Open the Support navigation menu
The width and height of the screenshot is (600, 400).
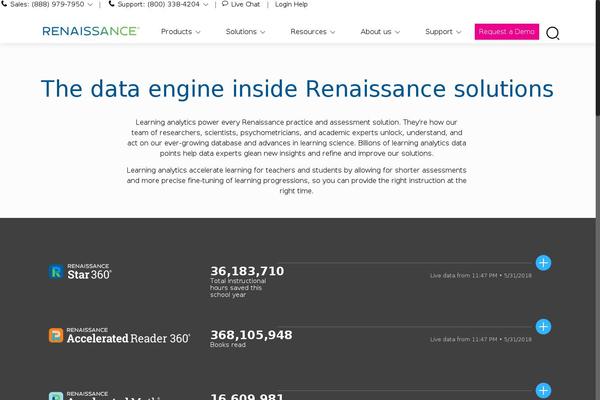[443, 32]
